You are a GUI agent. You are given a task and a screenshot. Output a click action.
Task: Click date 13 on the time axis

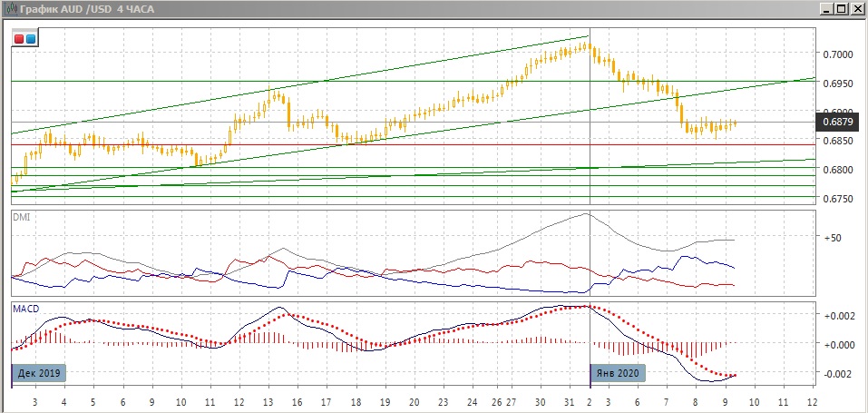coord(268,401)
